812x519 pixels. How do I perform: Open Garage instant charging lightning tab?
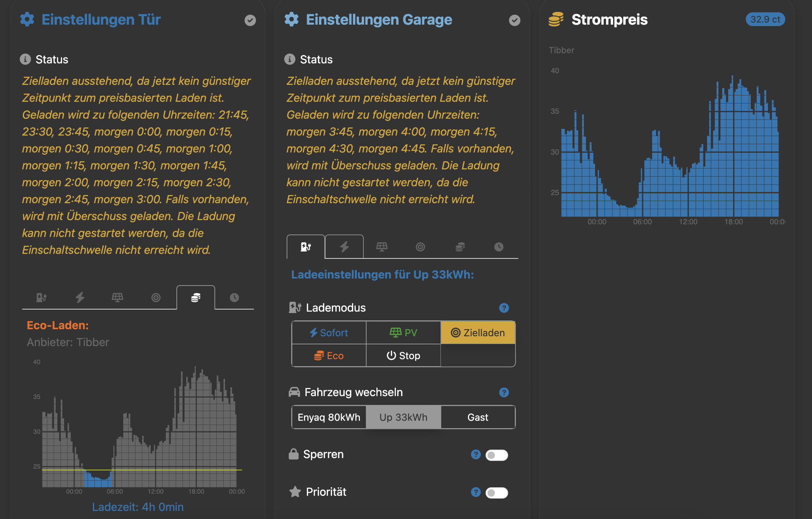[344, 246]
